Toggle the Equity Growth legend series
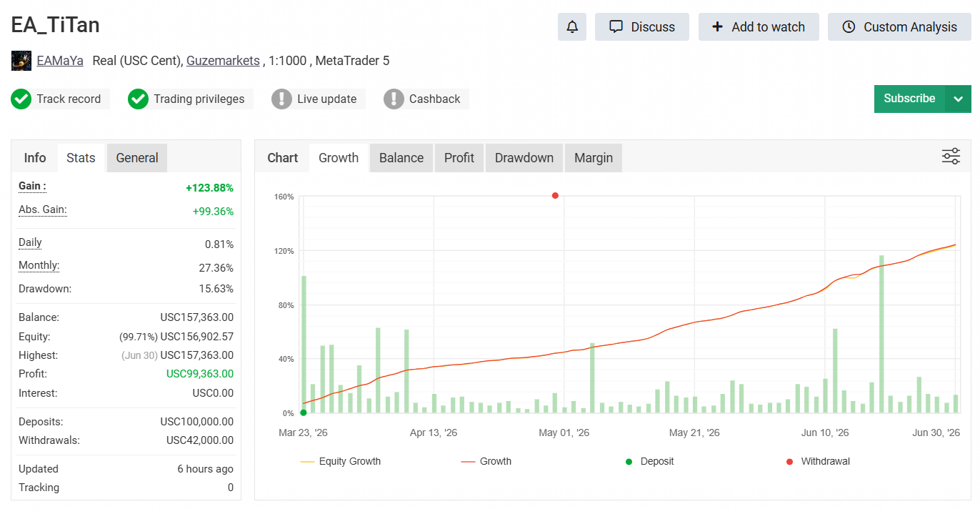980x509 pixels. pyautogui.click(x=341, y=462)
